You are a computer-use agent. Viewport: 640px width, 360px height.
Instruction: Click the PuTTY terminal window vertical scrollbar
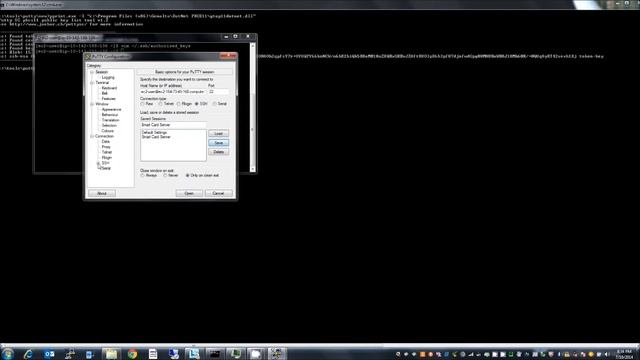click(x=253, y=107)
